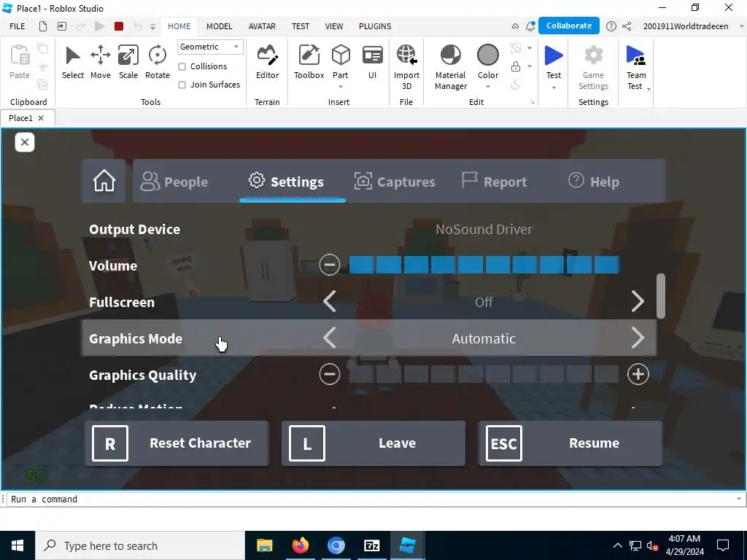The height and width of the screenshot is (560, 747).
Task: Open Game Settings gear
Action: (x=593, y=55)
